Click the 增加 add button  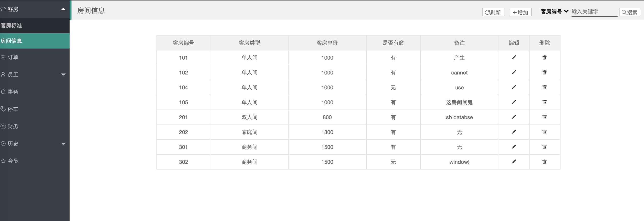(520, 12)
